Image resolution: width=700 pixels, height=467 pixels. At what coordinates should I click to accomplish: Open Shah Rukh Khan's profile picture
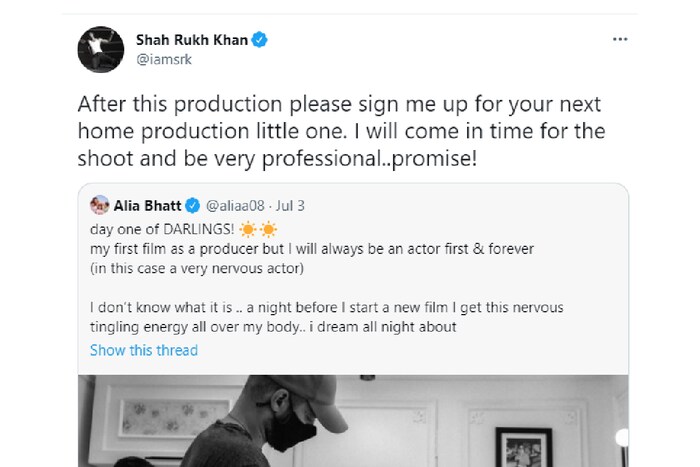[100, 50]
